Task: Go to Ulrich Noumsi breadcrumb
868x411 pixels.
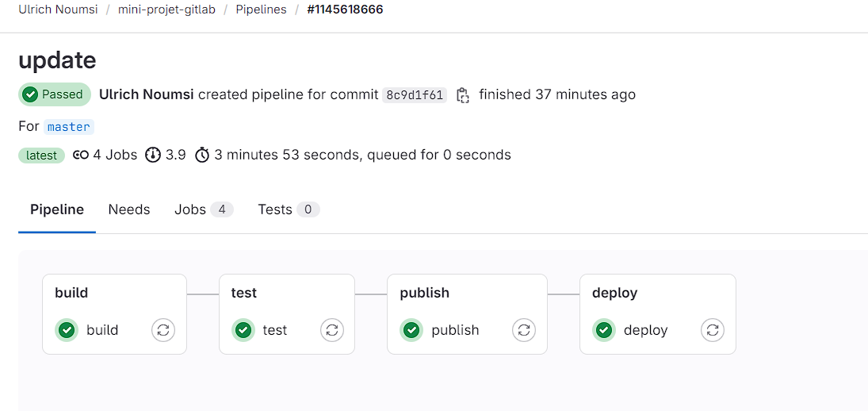Action: 57,10
